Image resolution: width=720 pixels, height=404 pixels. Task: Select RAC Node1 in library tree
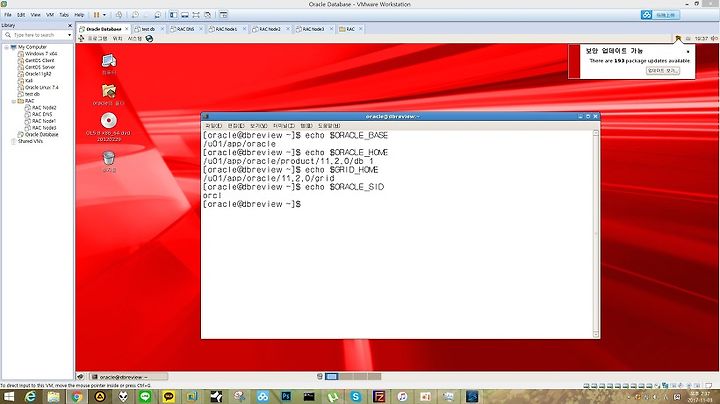pyautogui.click(x=44, y=121)
